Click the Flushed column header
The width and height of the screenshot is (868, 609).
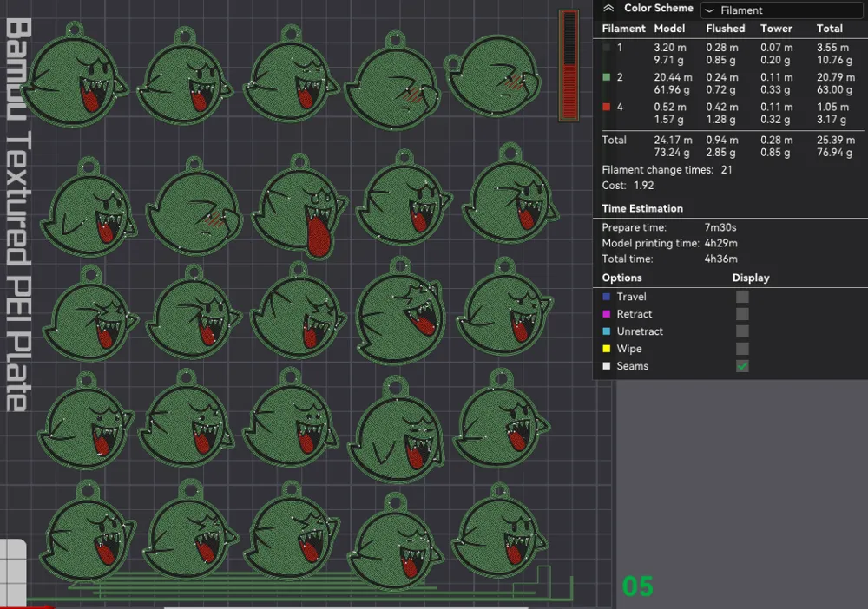tap(725, 29)
